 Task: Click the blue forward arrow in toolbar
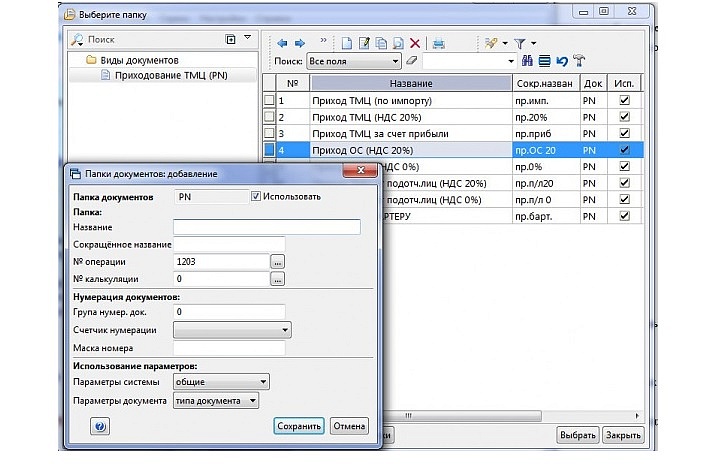(298, 43)
